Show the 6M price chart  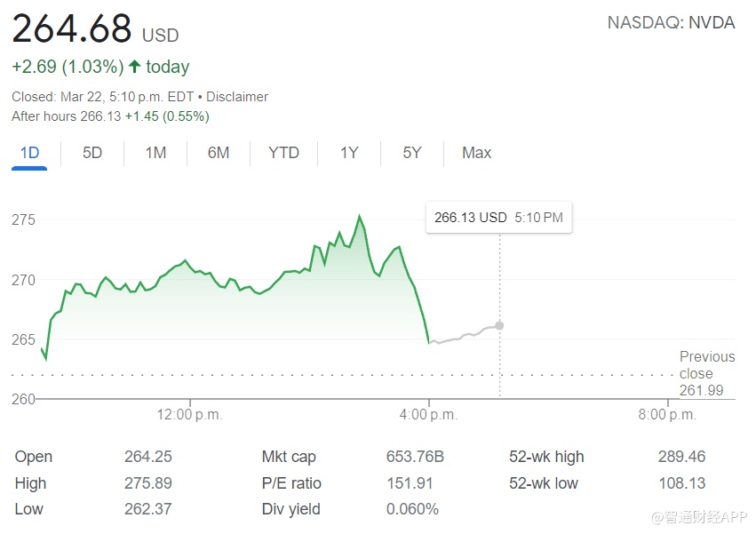[219, 153]
